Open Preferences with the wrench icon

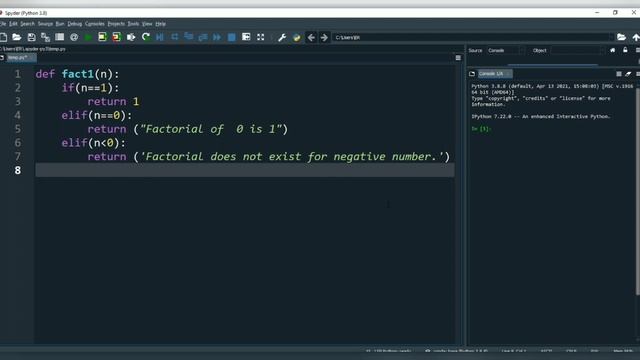282,38
